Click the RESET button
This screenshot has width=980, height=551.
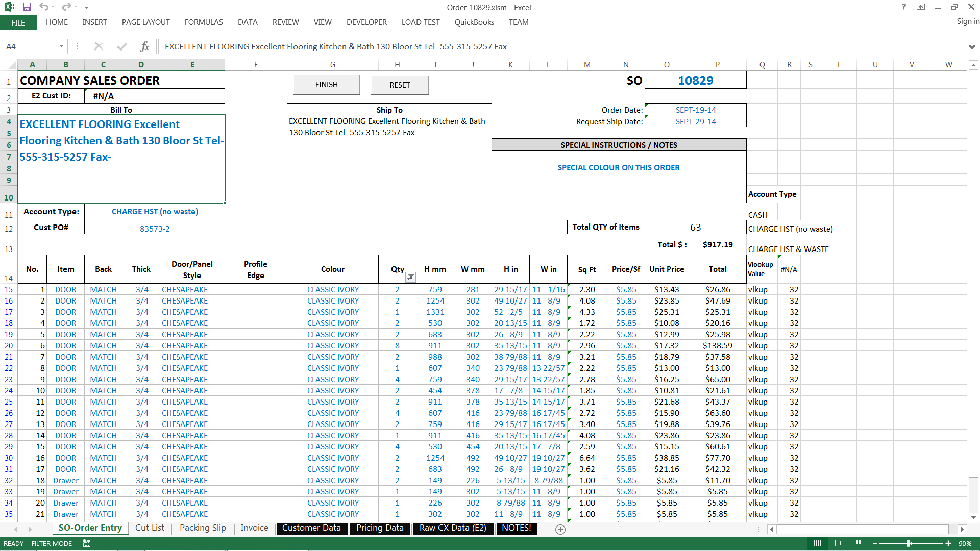400,84
